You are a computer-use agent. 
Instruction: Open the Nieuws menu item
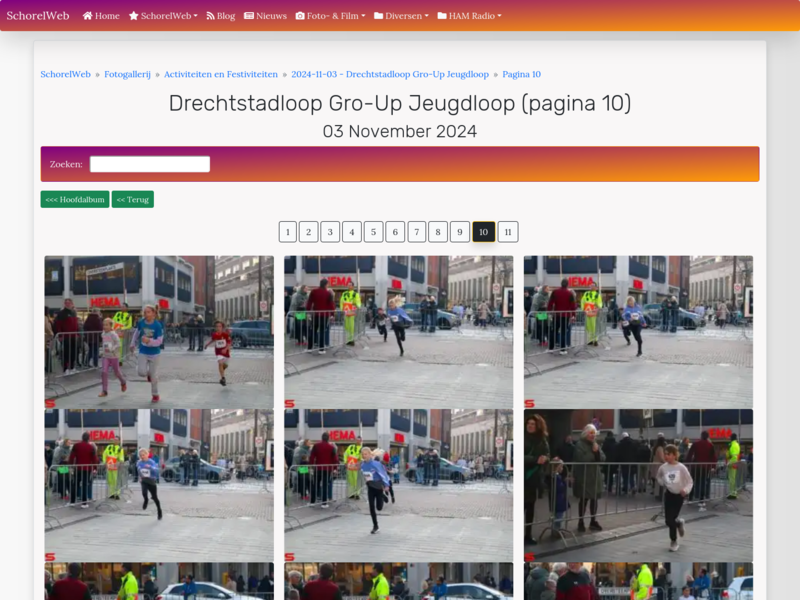coord(265,16)
